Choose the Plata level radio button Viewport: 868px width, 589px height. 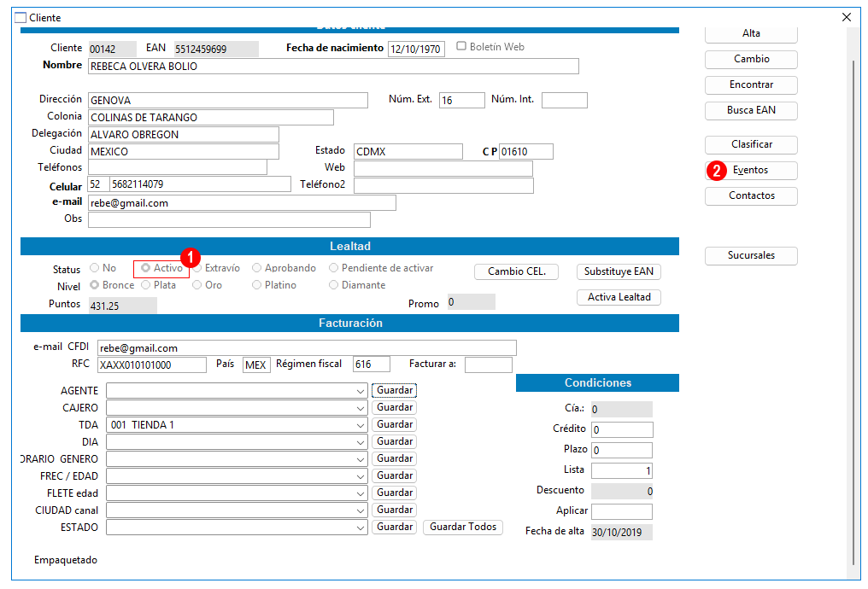[145, 285]
